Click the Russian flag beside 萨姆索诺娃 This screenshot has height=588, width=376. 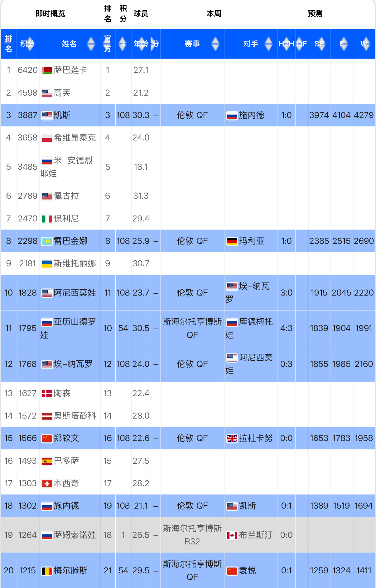pyautogui.click(x=47, y=535)
